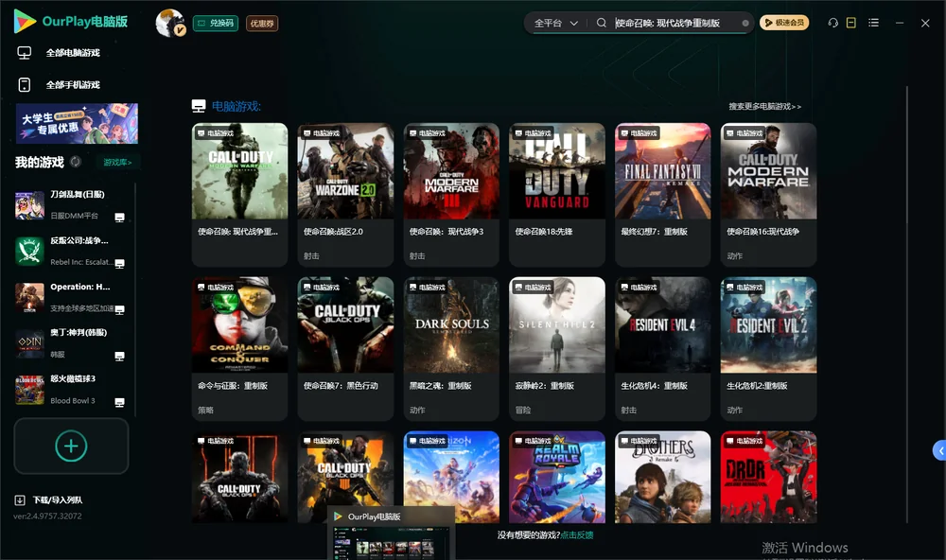The width and height of the screenshot is (946, 560).
Task: Click the headset customer service icon
Action: [x=833, y=23]
